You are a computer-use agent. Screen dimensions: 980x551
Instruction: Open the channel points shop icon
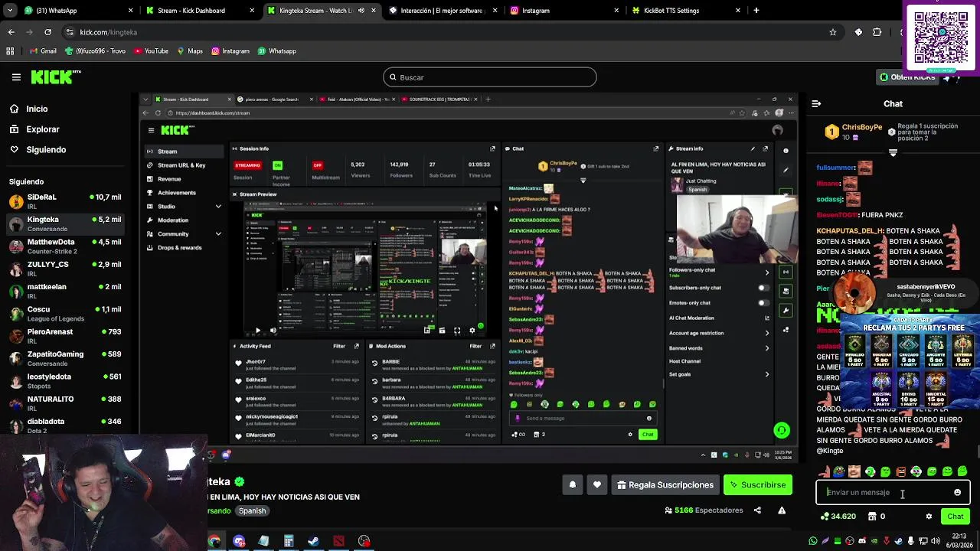(872, 517)
